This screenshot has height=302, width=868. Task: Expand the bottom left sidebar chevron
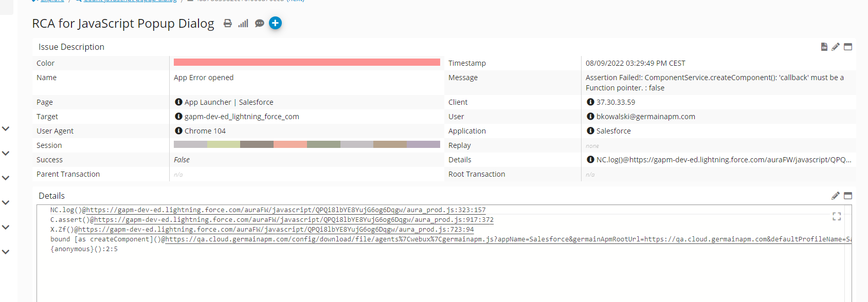(6, 252)
